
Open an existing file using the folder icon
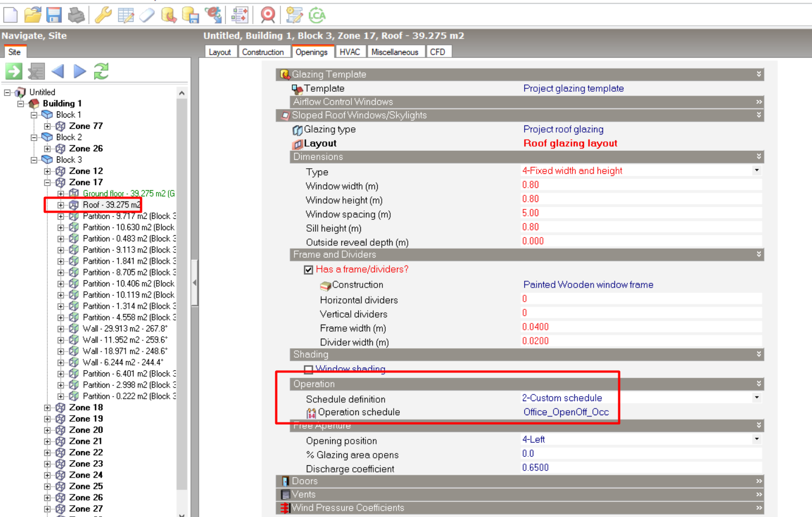pyautogui.click(x=33, y=15)
